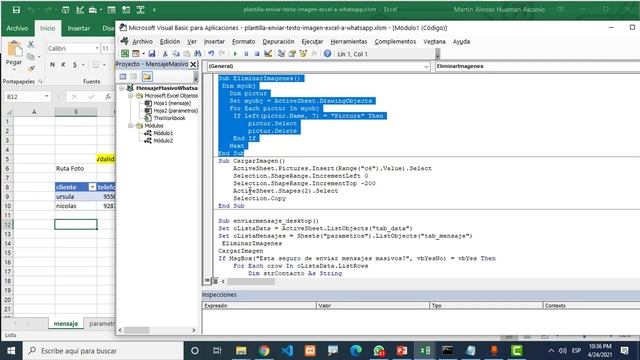This screenshot has width=640, height=360.
Task: Click the Break pause icon in VBA toolbar
Action: [246, 53]
